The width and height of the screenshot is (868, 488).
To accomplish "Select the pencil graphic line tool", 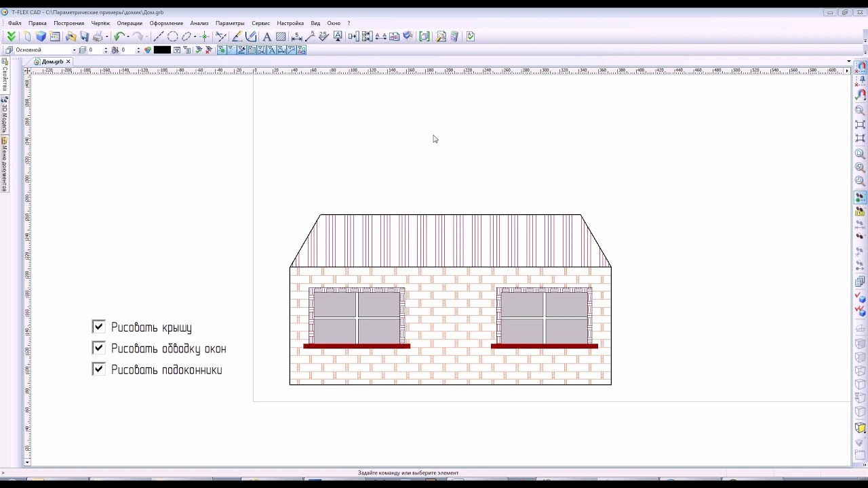I will pyautogui.click(x=237, y=37).
